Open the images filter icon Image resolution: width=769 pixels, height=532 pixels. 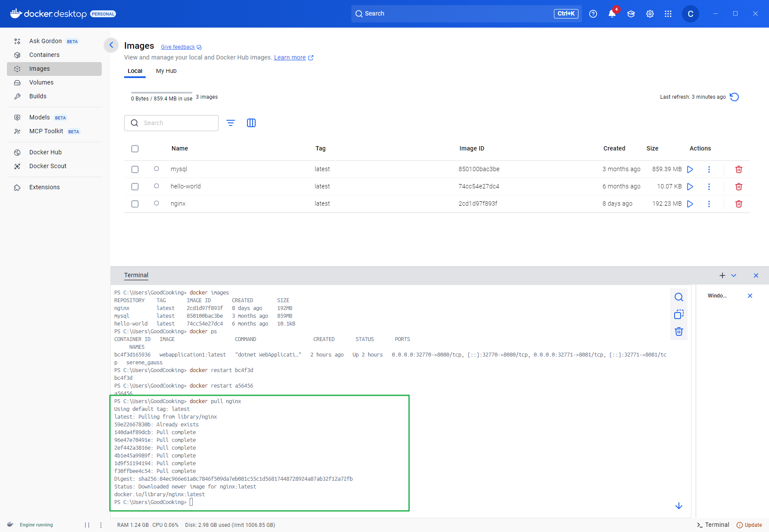[231, 123]
